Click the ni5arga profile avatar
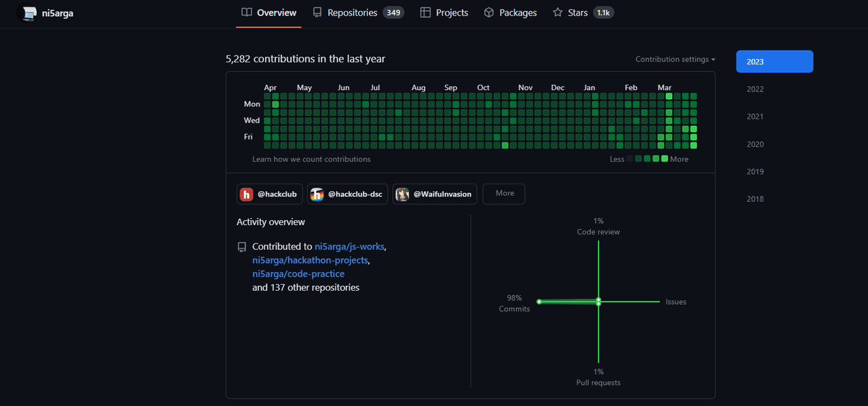The height and width of the screenshot is (406, 868). [27, 13]
